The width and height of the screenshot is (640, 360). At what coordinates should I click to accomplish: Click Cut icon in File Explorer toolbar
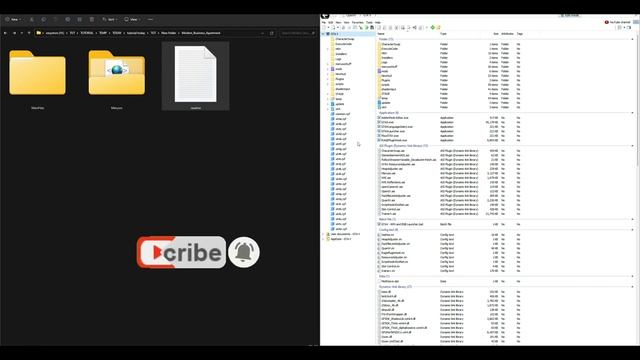[x=31, y=19]
